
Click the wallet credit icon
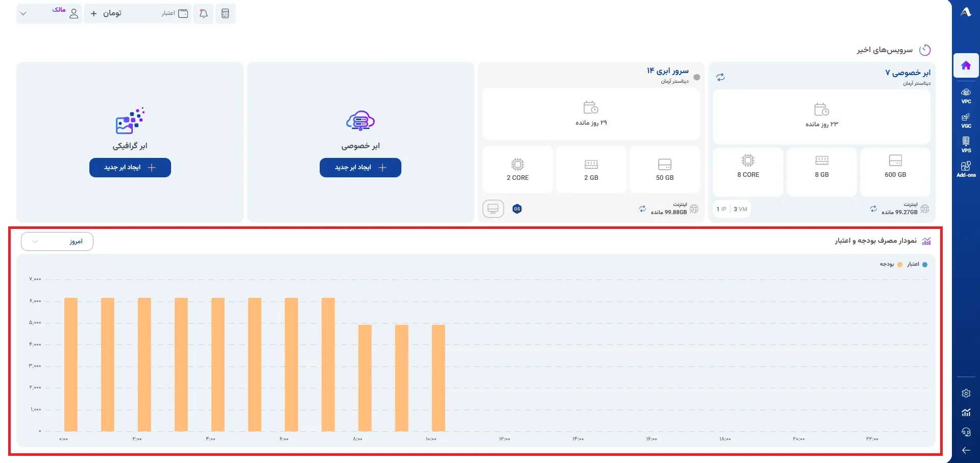tap(183, 13)
